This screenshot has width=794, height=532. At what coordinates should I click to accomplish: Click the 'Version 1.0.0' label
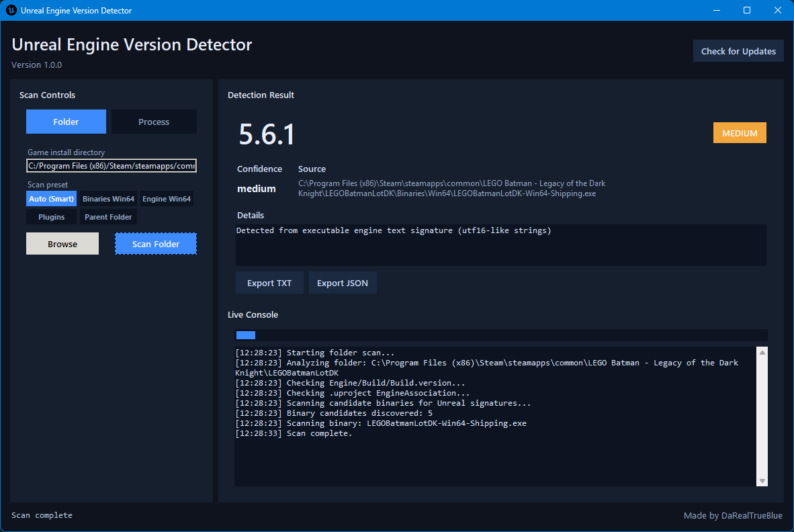pyautogui.click(x=36, y=64)
